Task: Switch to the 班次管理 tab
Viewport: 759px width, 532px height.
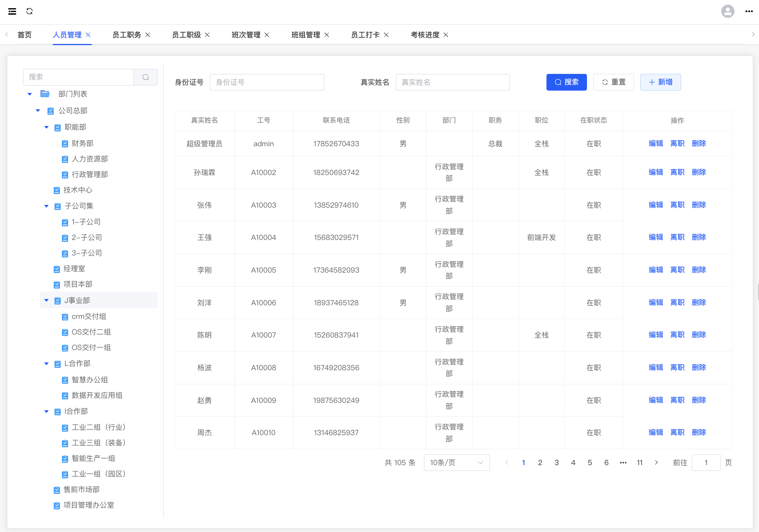Action: coord(246,35)
